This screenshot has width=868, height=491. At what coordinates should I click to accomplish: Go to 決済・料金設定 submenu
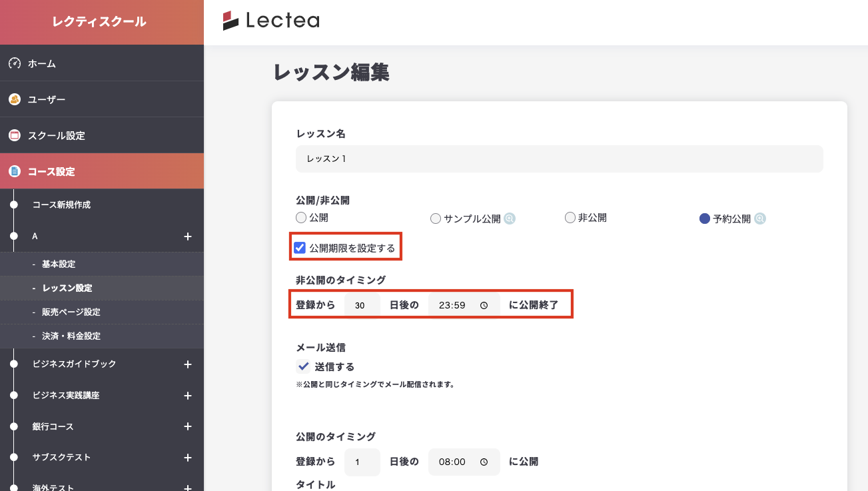click(x=102, y=336)
